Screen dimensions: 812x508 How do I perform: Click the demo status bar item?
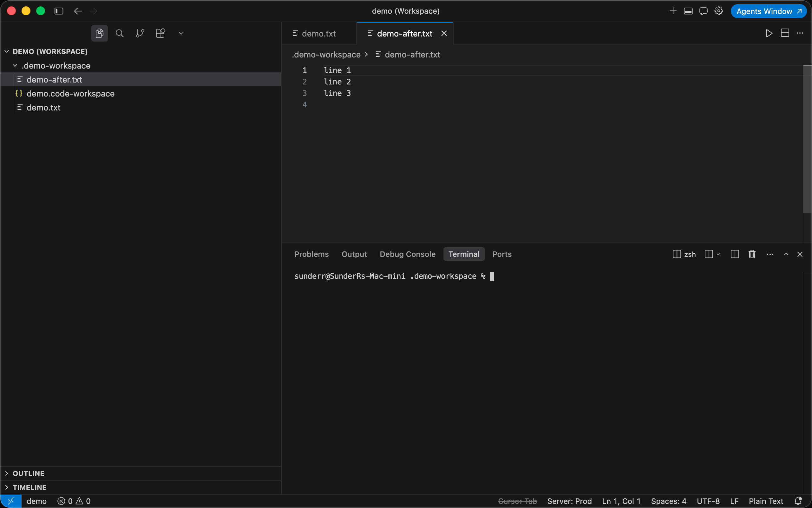tap(36, 501)
